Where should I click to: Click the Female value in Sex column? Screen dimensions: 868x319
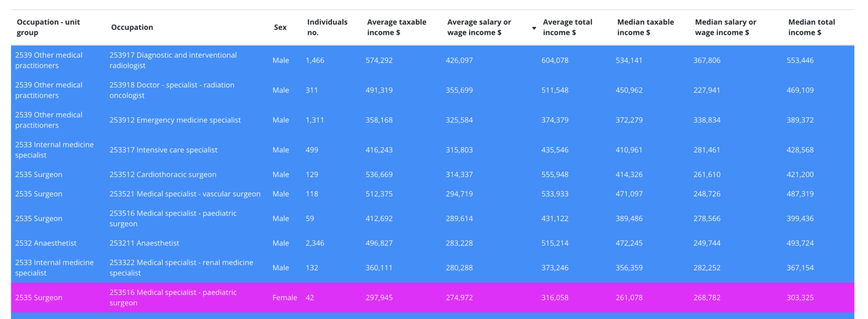click(284, 298)
